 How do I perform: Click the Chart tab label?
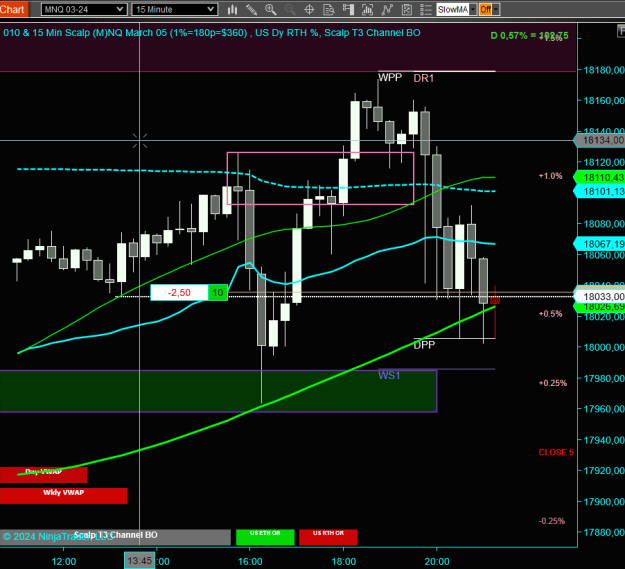pyautogui.click(x=13, y=9)
